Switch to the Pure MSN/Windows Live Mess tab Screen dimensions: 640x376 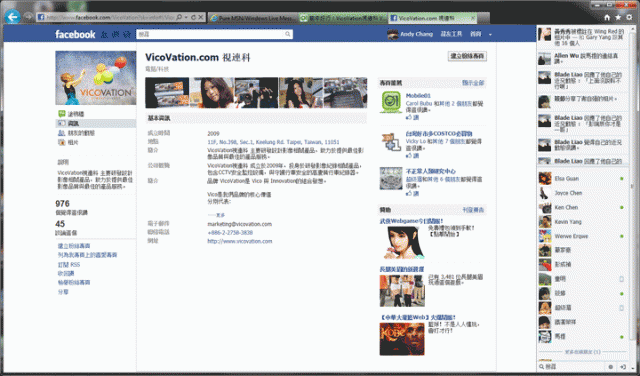click(x=253, y=18)
